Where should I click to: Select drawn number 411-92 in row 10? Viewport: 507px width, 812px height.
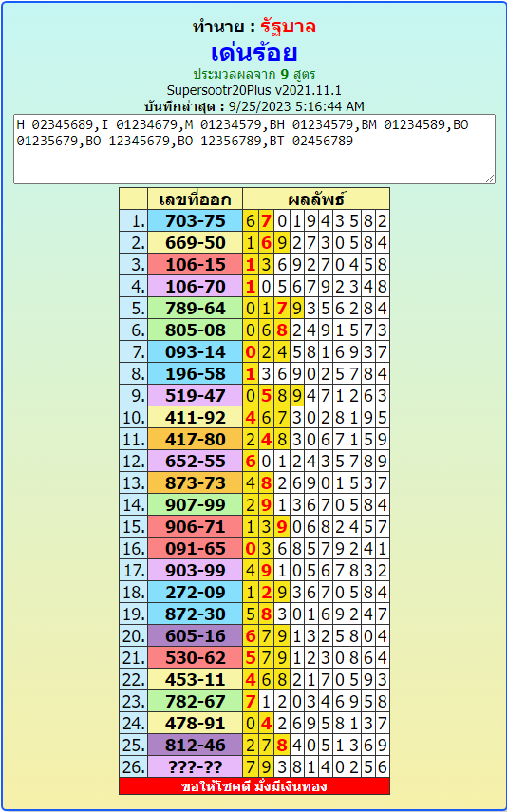tap(196, 417)
